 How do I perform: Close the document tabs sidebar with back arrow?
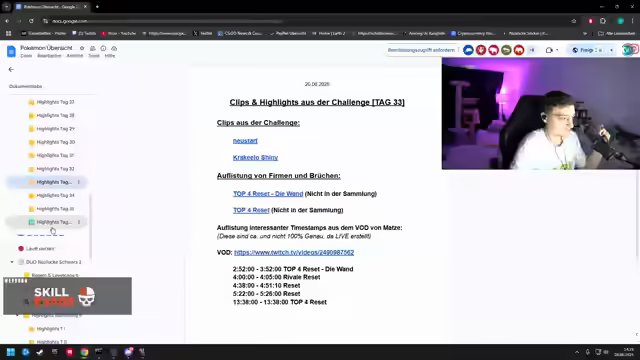pyautogui.click(x=11, y=69)
